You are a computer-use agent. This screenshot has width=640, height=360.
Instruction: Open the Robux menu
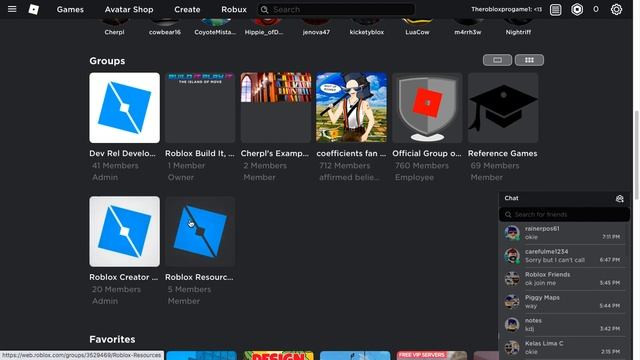coord(234,9)
